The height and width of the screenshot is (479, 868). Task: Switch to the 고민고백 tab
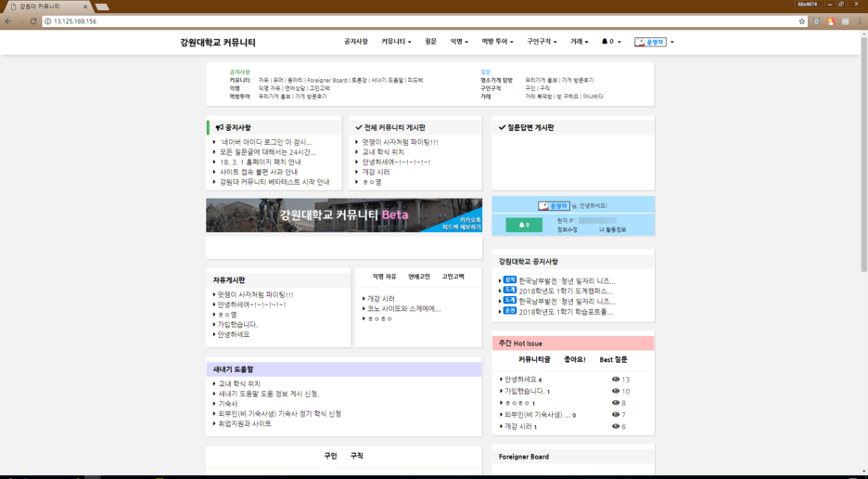pyautogui.click(x=453, y=277)
